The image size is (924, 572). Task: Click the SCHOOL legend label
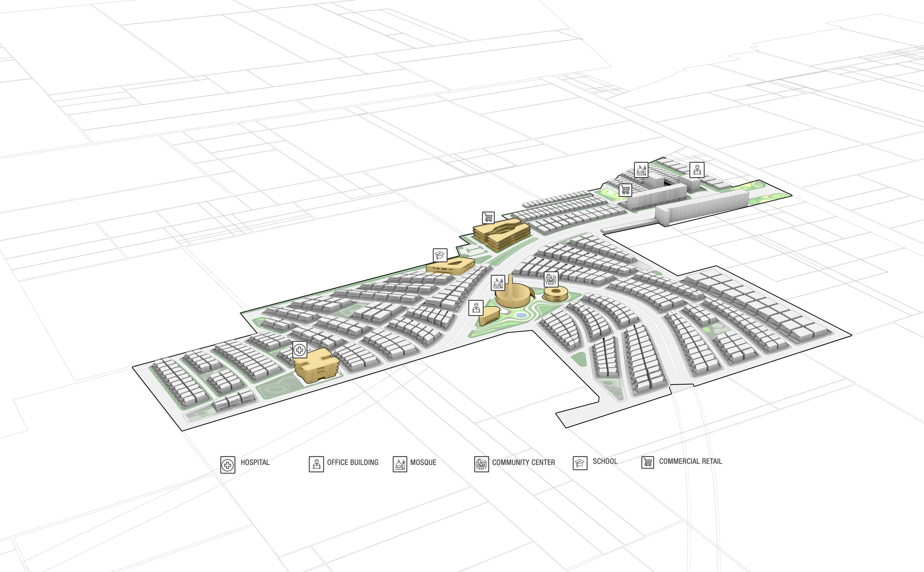[x=605, y=461]
